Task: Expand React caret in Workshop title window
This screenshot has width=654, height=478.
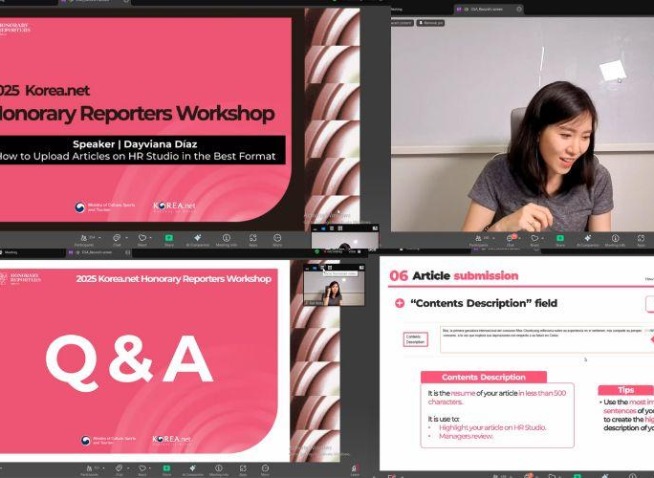Action: pos(151,237)
